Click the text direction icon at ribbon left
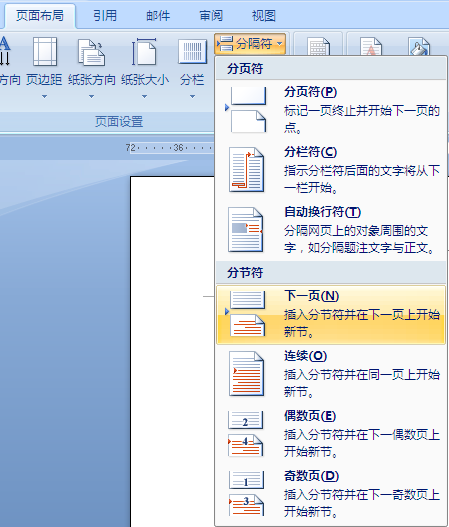The image size is (449, 527). [x=5, y=51]
